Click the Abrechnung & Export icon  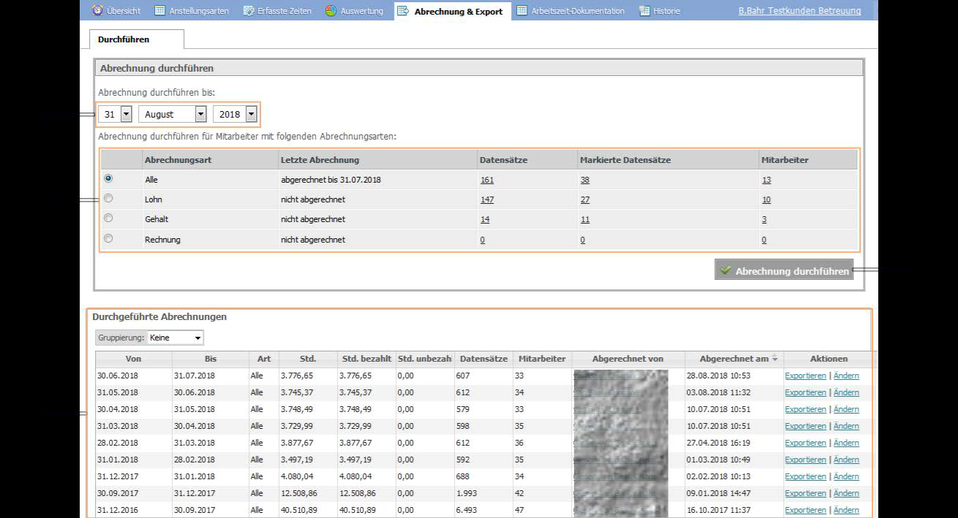pos(403,11)
